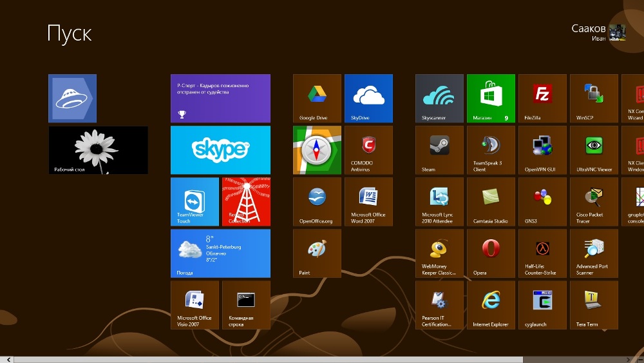
Task: Click the horizontal scrollbar at the bottom
Action: [322, 359]
